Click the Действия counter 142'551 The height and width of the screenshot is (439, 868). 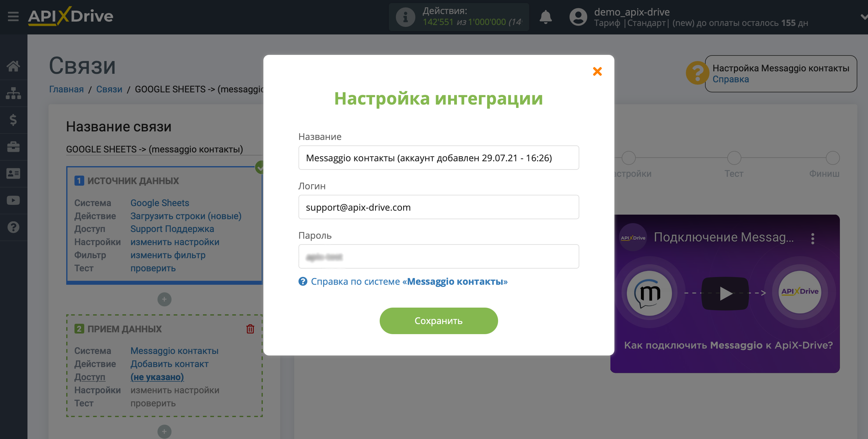tap(438, 22)
